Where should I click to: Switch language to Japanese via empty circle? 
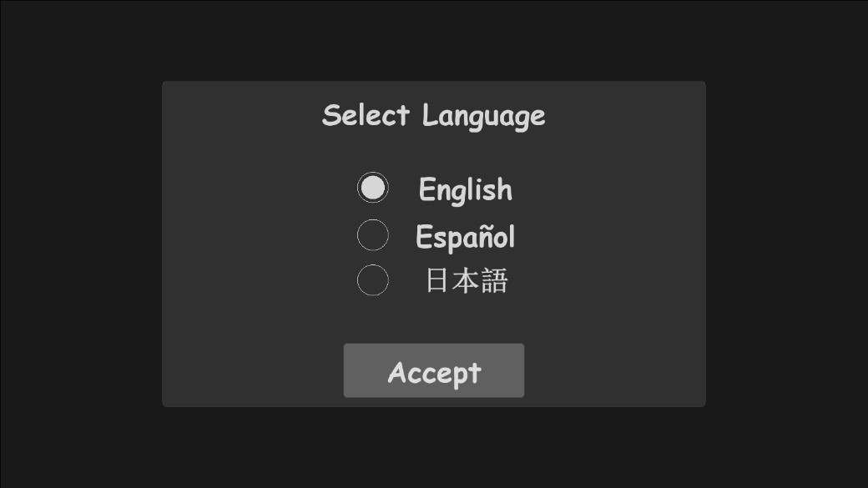click(x=372, y=280)
